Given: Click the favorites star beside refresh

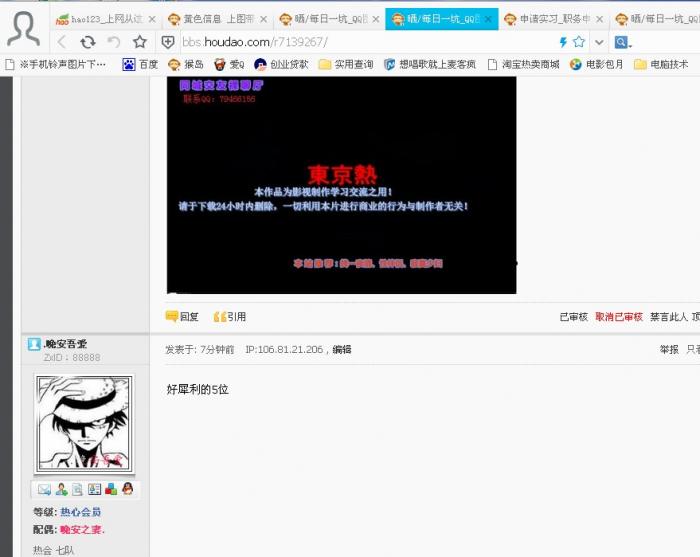Looking at the screenshot, I should (x=140, y=42).
